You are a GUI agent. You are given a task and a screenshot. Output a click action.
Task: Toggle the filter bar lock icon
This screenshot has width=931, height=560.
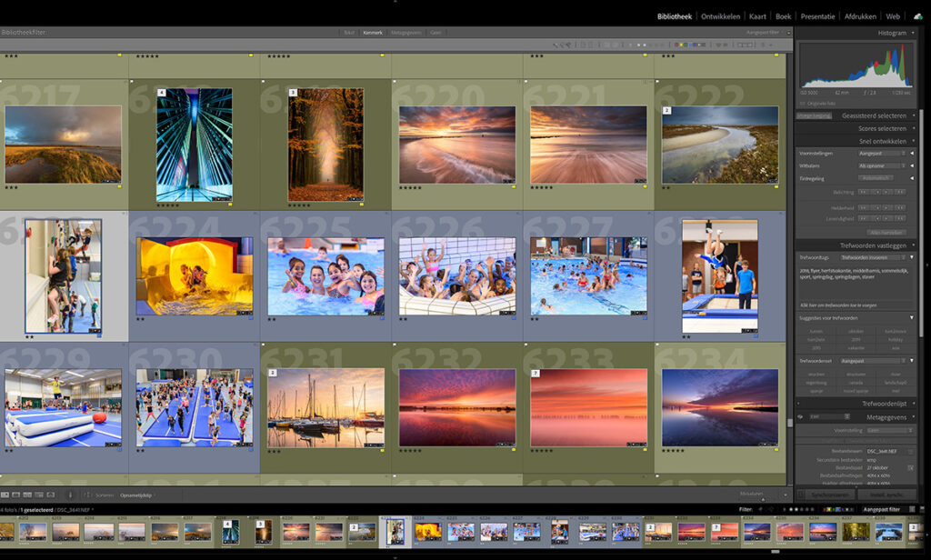point(789,33)
